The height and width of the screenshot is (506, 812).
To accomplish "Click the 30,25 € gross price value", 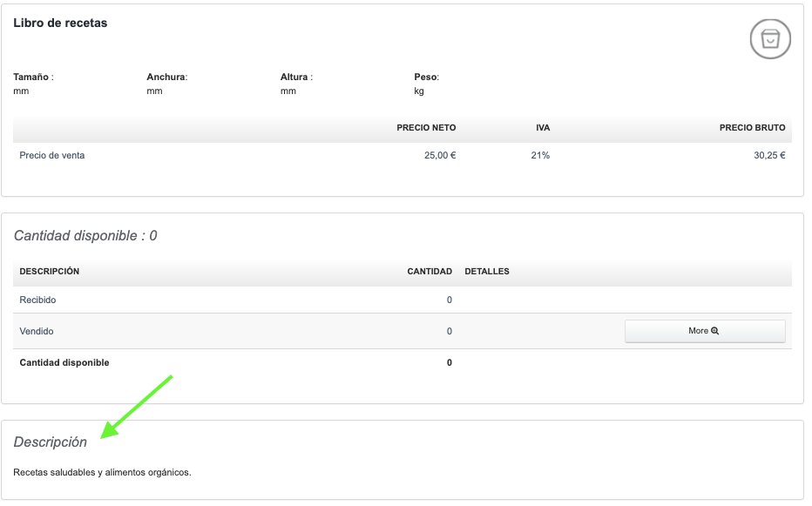I will pos(769,156).
